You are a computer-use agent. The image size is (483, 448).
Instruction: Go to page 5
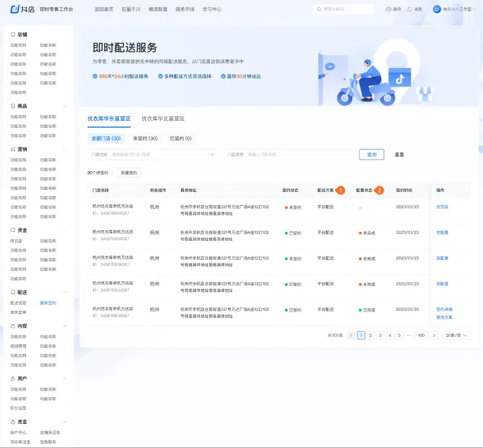pos(399,336)
